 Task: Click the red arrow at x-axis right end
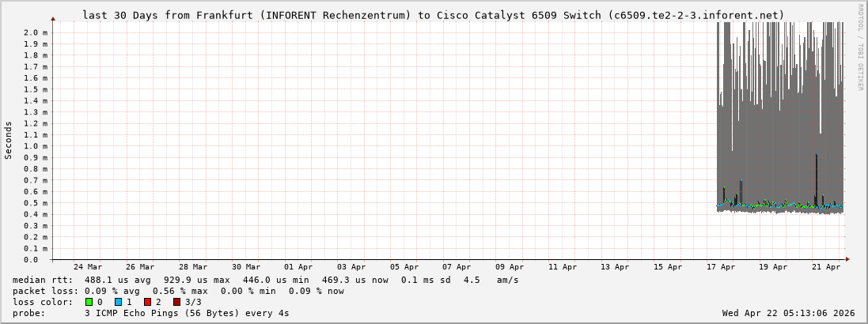pyautogui.click(x=847, y=259)
